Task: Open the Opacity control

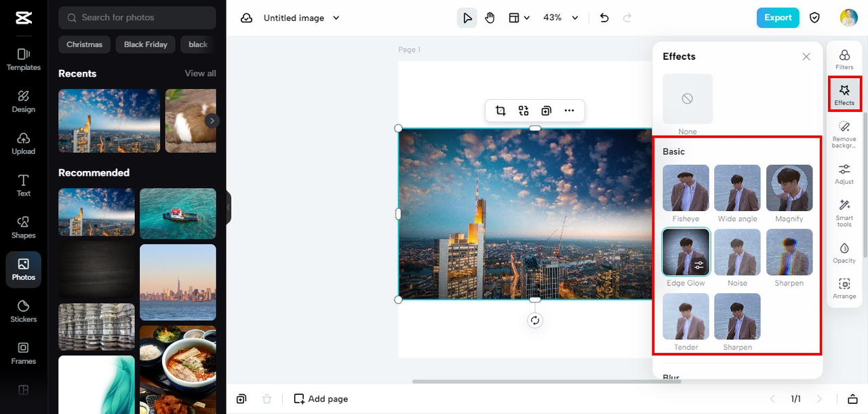Action: (844, 252)
